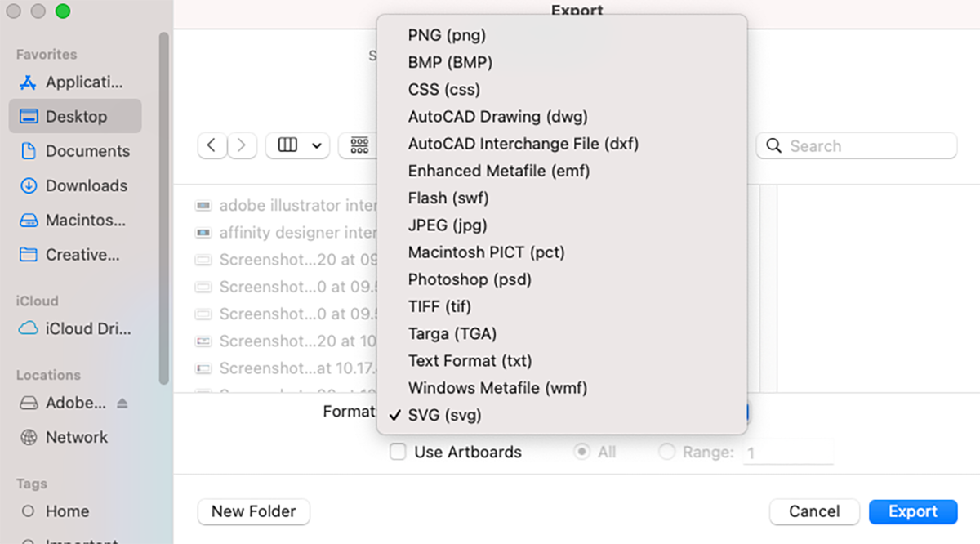The image size is (980, 544).
Task: Choose Photoshop psd from the format list
Action: [x=470, y=279]
